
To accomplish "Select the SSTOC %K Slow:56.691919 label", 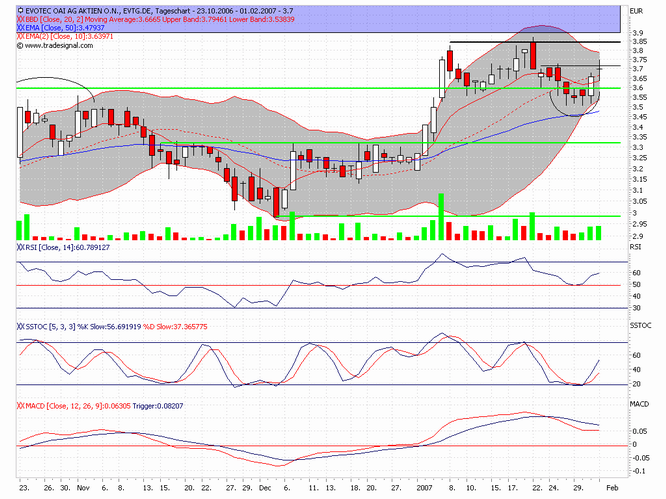I will coord(83,327).
